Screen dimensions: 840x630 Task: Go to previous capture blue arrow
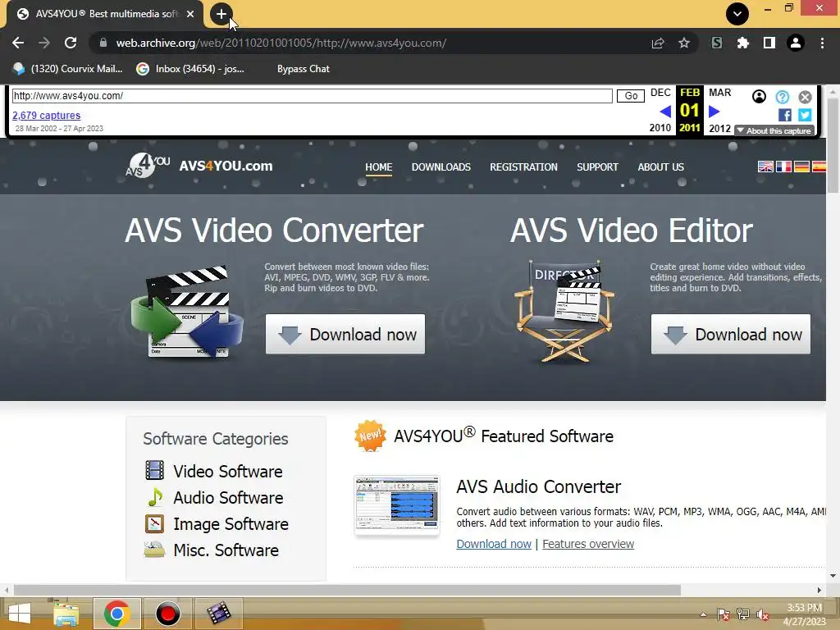(x=665, y=112)
